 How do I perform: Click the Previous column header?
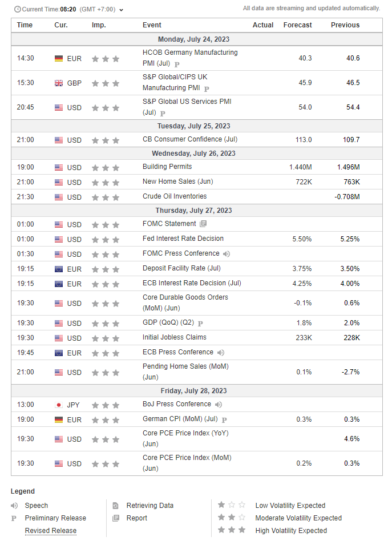pyautogui.click(x=345, y=25)
